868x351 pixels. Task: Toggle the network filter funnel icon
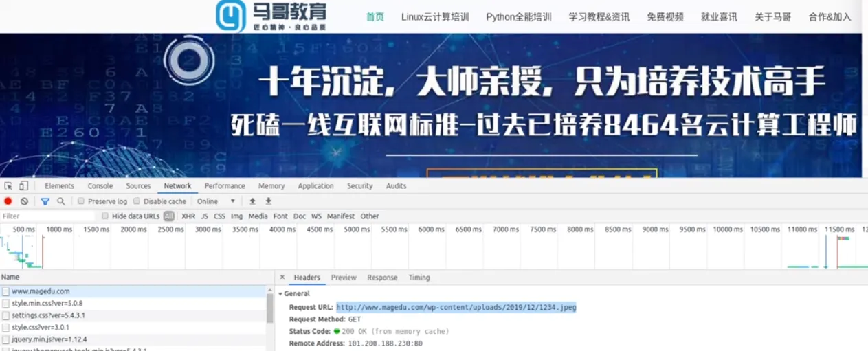[45, 201]
